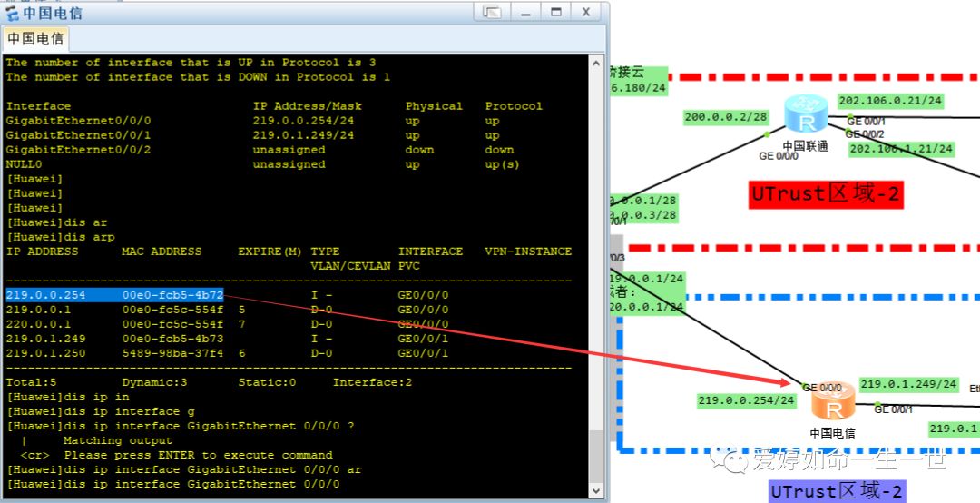Click the 202.106.1.21/24 address label

[x=901, y=149]
